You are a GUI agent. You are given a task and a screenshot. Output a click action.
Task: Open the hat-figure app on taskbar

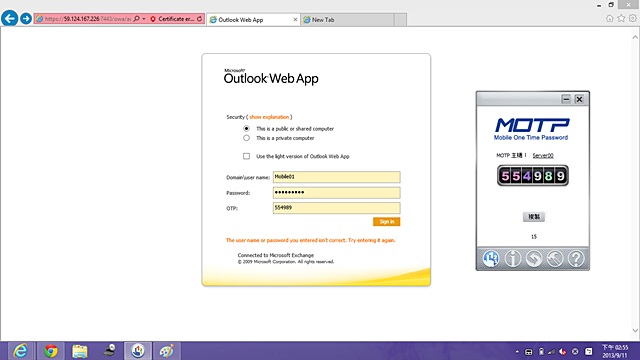(109, 351)
